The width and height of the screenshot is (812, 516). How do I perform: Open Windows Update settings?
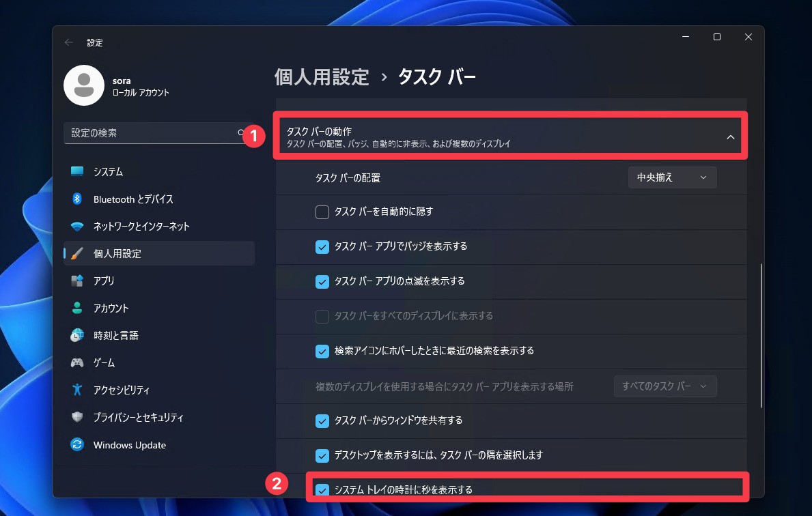tap(159, 444)
